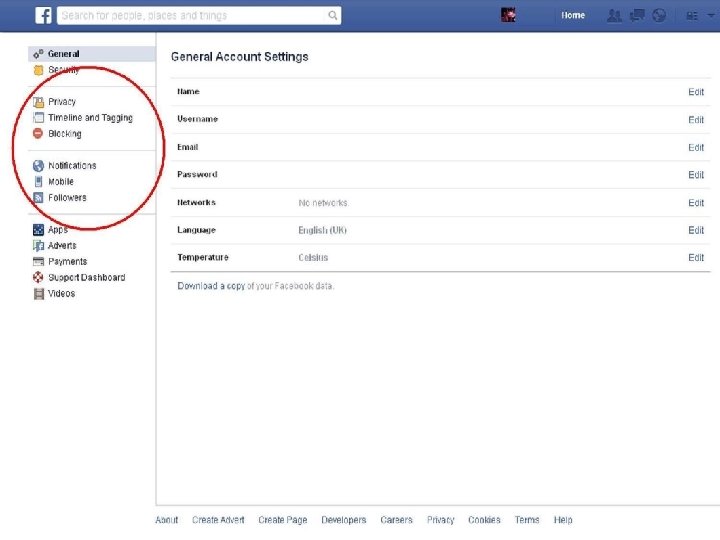720x540 pixels.
Task: Open Mobile settings
Action: [x=61, y=182]
